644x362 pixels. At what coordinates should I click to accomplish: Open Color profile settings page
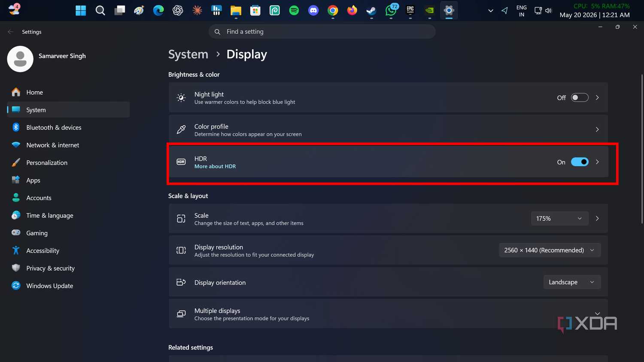pyautogui.click(x=388, y=130)
